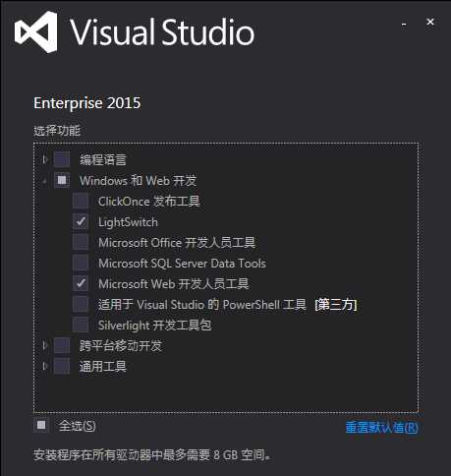Collapse the Windows 和 Web 开发 node
Viewport: 451px width, 476px height.
click(45, 181)
